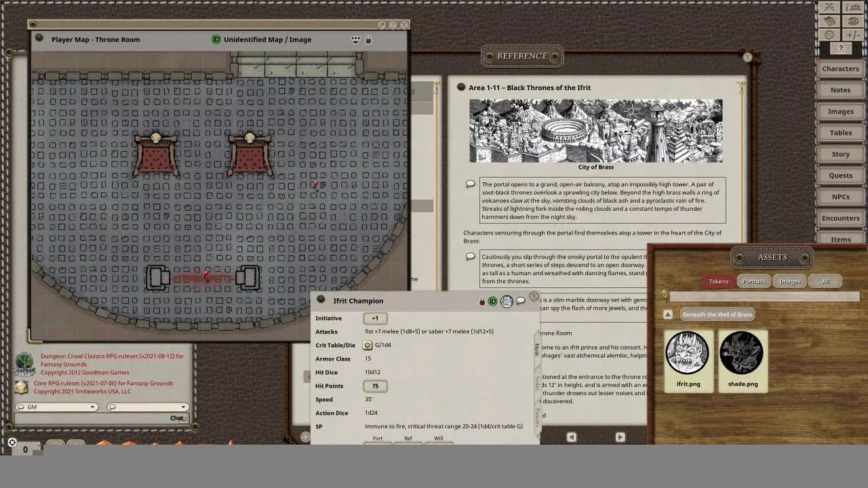Open the combat tracker crossed-swords icon
868x488 pixels.
pos(829,7)
